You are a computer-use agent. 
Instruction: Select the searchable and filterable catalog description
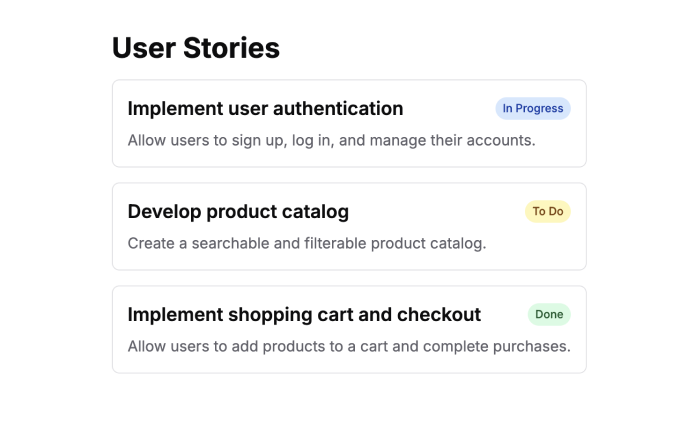click(307, 244)
